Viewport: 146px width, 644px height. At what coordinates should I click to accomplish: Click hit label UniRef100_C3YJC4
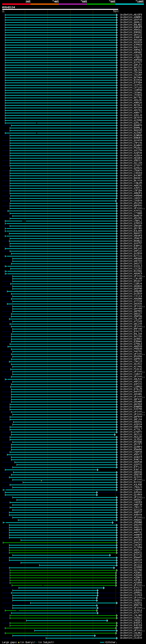[131, 296]
